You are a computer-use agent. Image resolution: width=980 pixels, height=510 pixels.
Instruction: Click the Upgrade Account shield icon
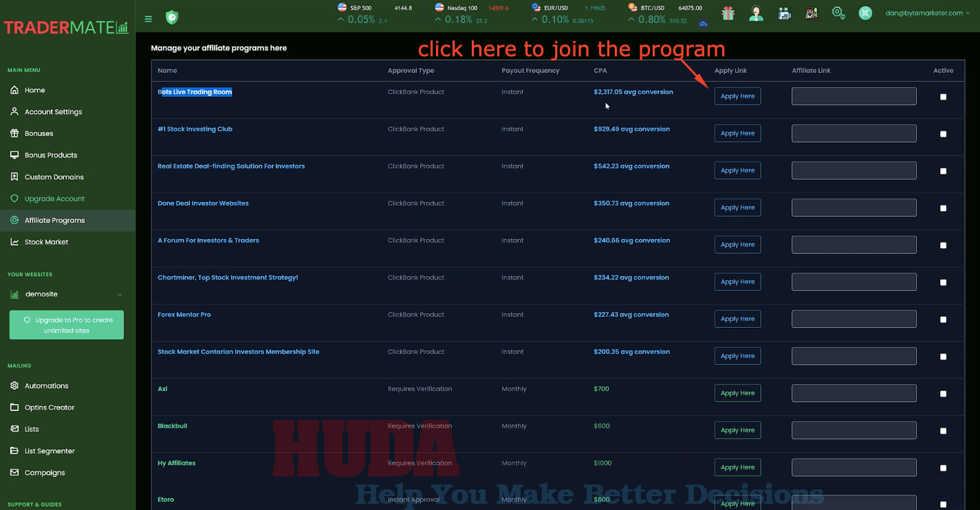pyautogui.click(x=14, y=199)
